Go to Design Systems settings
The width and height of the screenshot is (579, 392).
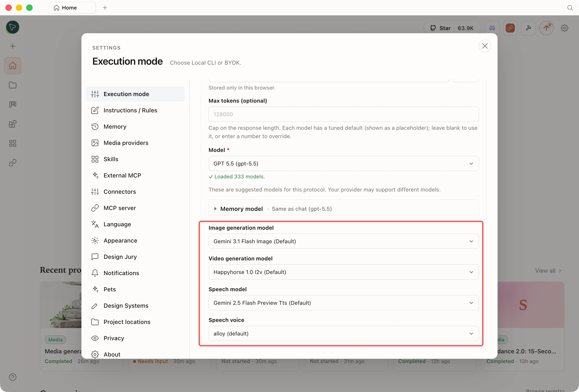tap(135, 306)
